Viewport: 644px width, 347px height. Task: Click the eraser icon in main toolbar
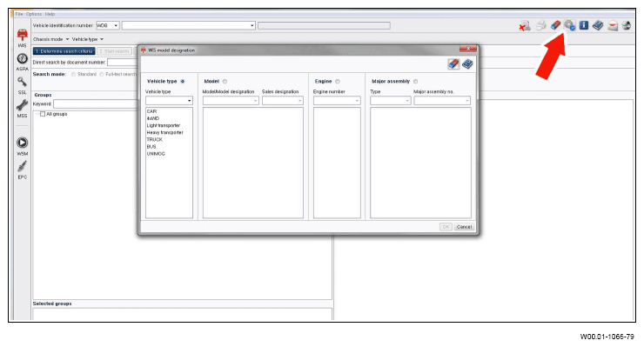pyautogui.click(x=555, y=25)
